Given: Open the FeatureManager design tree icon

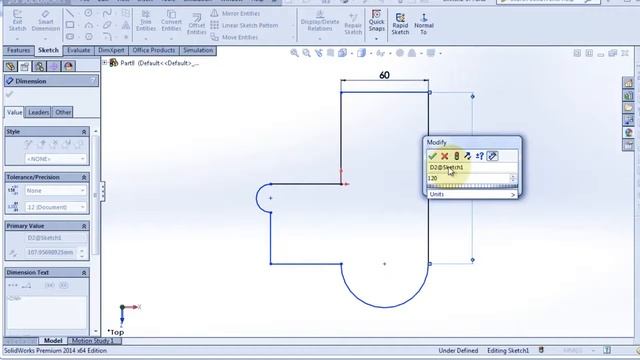Looking at the screenshot, I should pyautogui.click(x=11, y=66).
